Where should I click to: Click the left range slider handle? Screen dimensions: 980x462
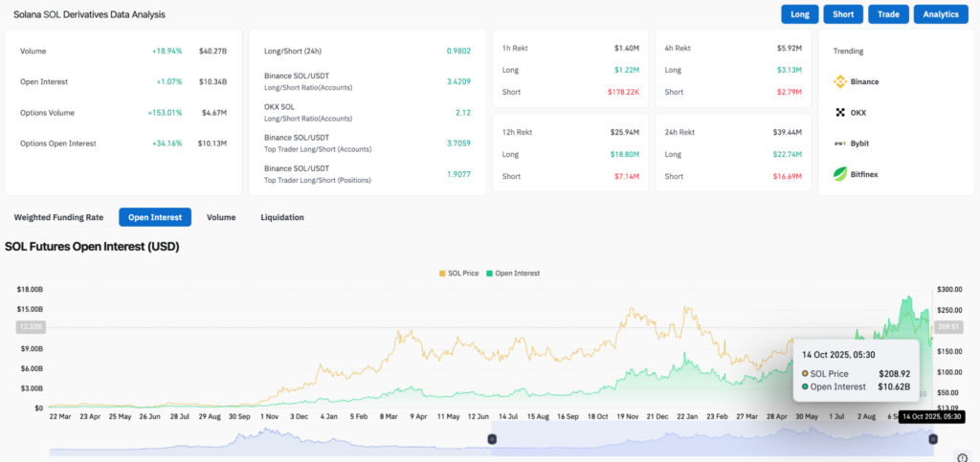492,439
